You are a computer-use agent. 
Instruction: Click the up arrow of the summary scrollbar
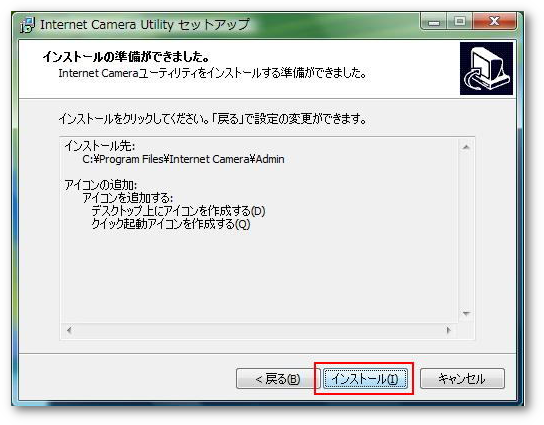tap(466, 147)
